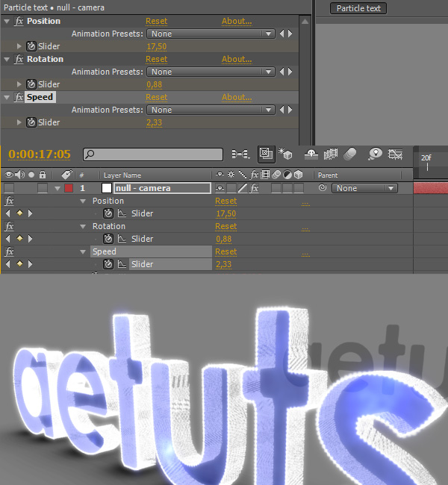Toggle the Rotation effect fx switch in Effect Controls

point(19,59)
